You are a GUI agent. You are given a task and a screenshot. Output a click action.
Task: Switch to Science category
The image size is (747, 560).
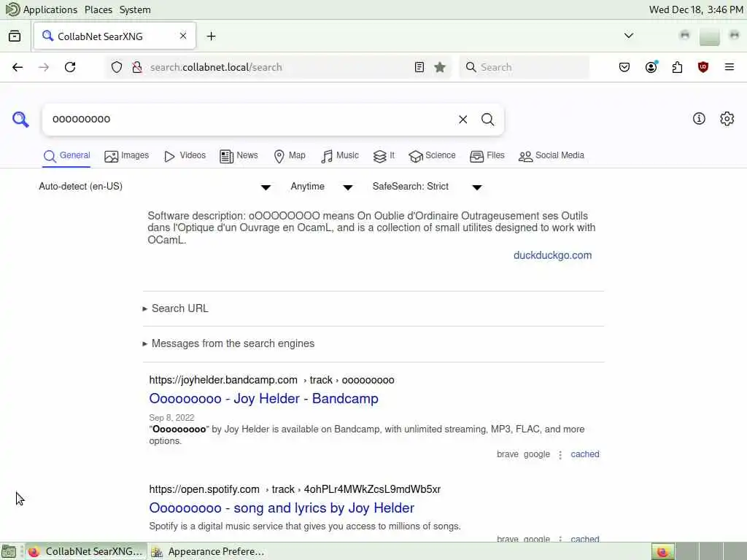click(432, 156)
